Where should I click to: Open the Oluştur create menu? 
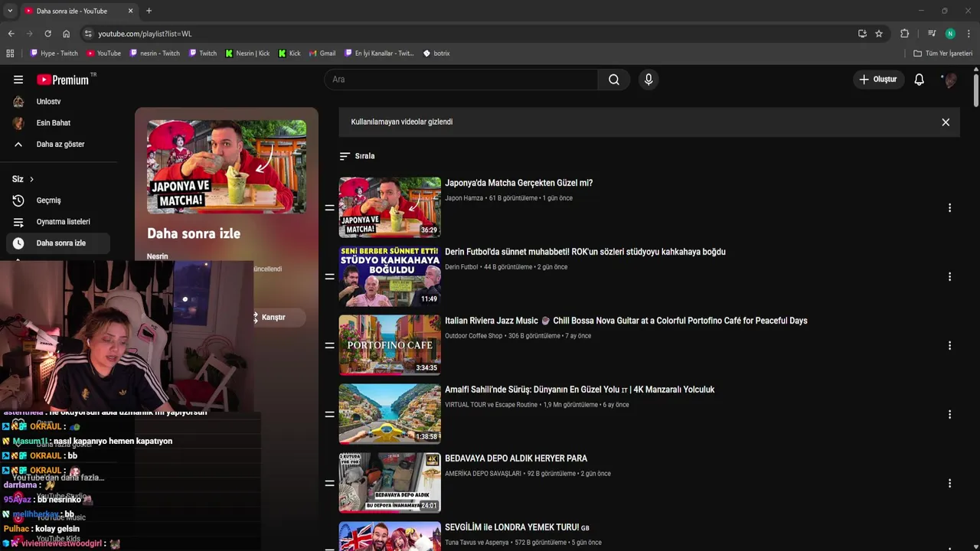pyautogui.click(x=878, y=80)
